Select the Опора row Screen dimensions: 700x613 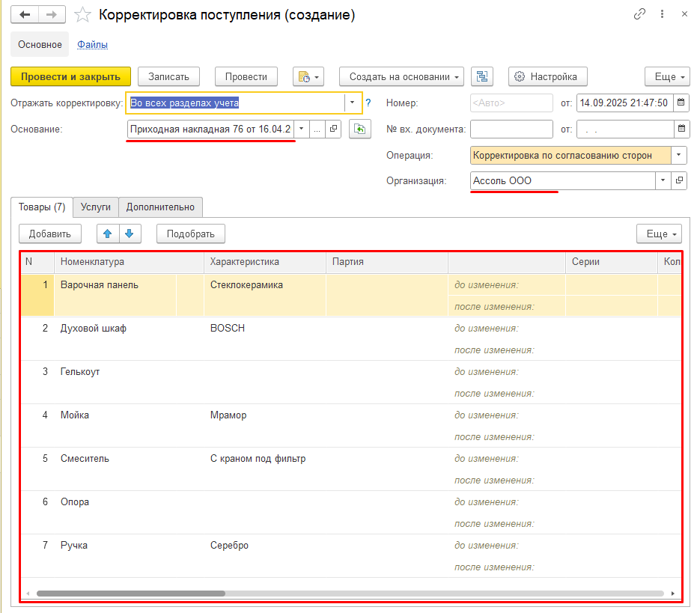tap(351, 512)
